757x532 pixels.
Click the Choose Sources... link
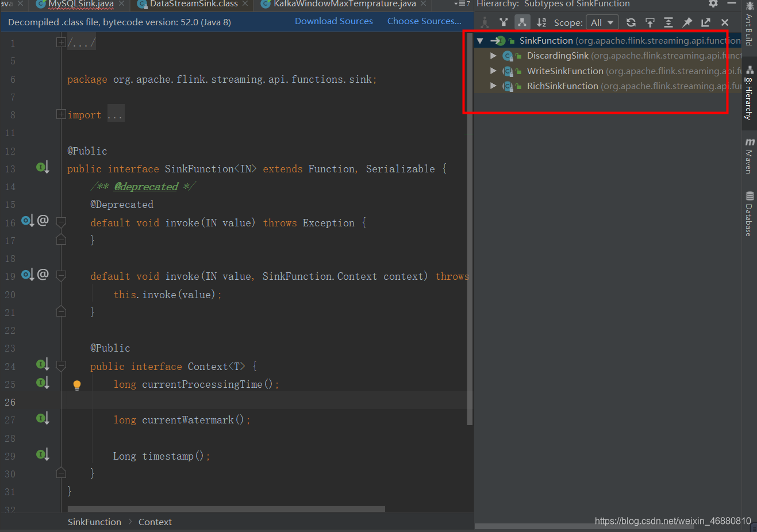424,21
